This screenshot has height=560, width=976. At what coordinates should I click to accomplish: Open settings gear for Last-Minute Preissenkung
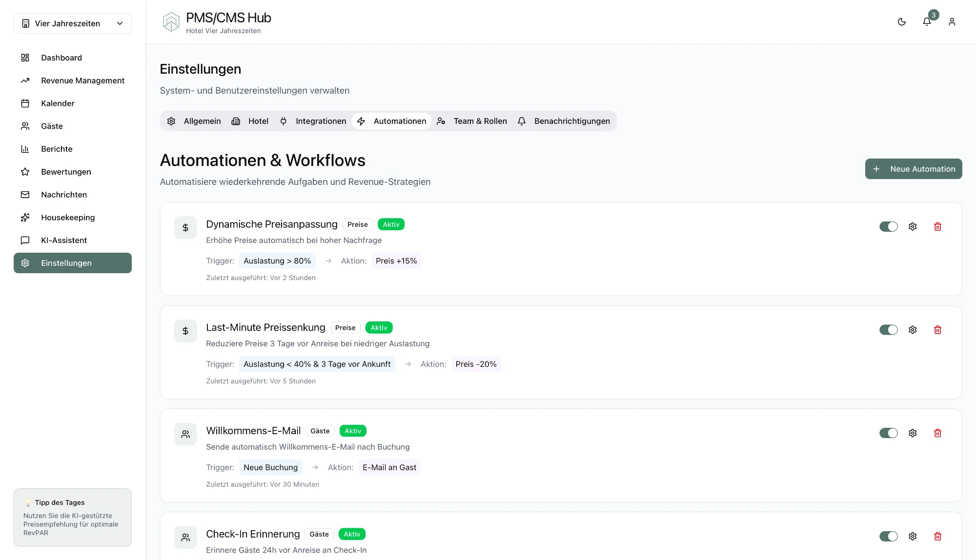click(913, 330)
